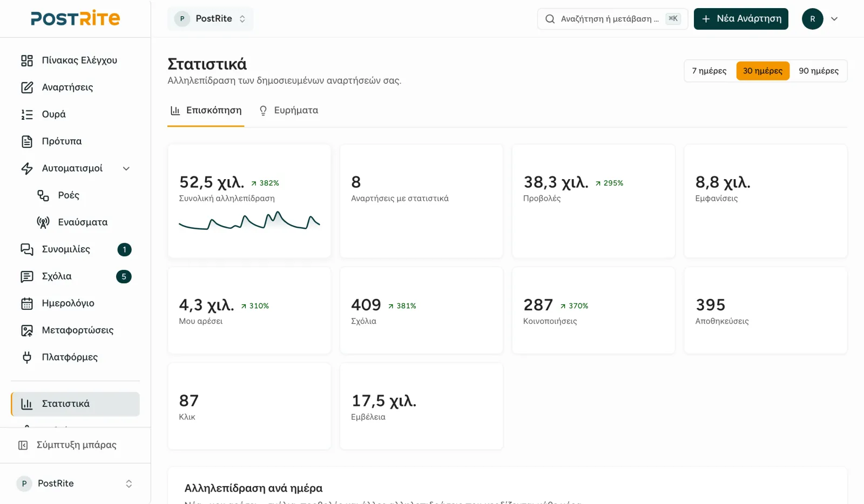This screenshot has width=864, height=504.
Task: Open the Ημερολόγιο calendar icon
Action: pos(27,303)
